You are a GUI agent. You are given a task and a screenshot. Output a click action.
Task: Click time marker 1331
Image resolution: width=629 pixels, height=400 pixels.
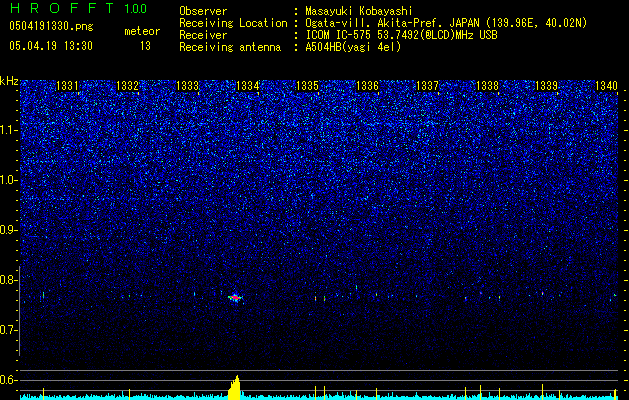pos(67,85)
